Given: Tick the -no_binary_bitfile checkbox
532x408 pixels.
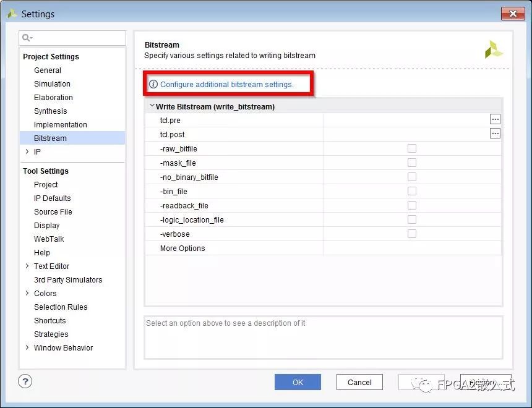Looking at the screenshot, I should coord(412,177).
